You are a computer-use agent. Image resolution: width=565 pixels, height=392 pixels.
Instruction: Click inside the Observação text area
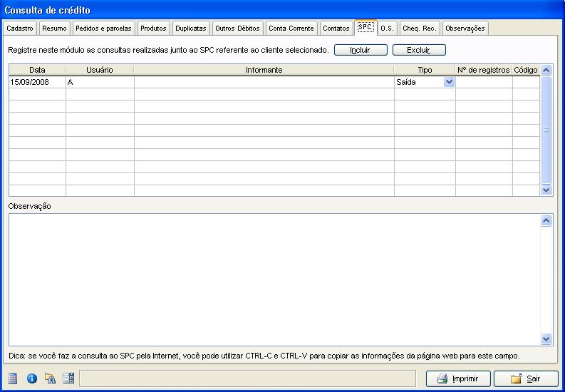(274, 279)
